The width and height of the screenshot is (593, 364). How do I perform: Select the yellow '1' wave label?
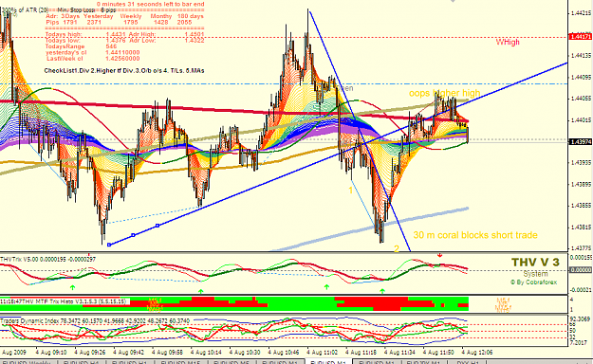pyautogui.click(x=350, y=191)
